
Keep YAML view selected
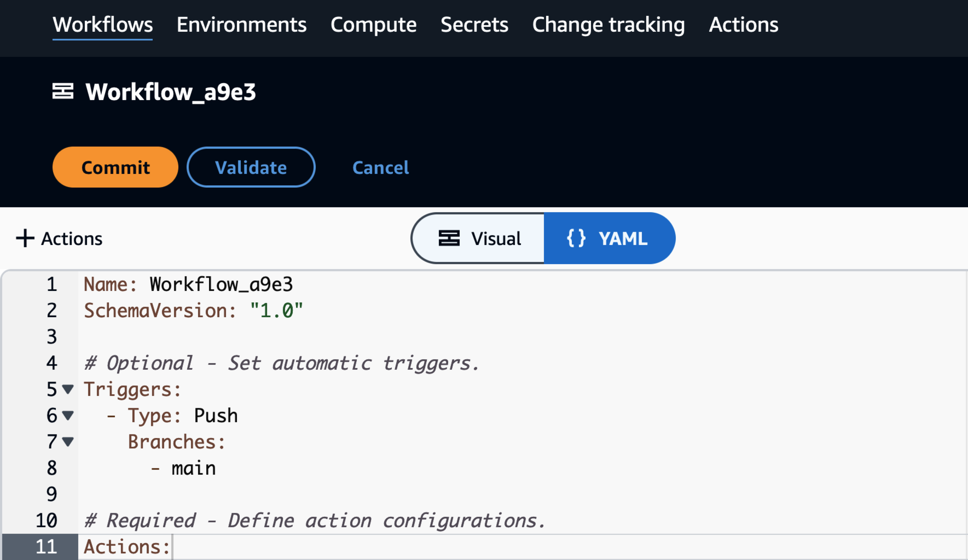[611, 238]
